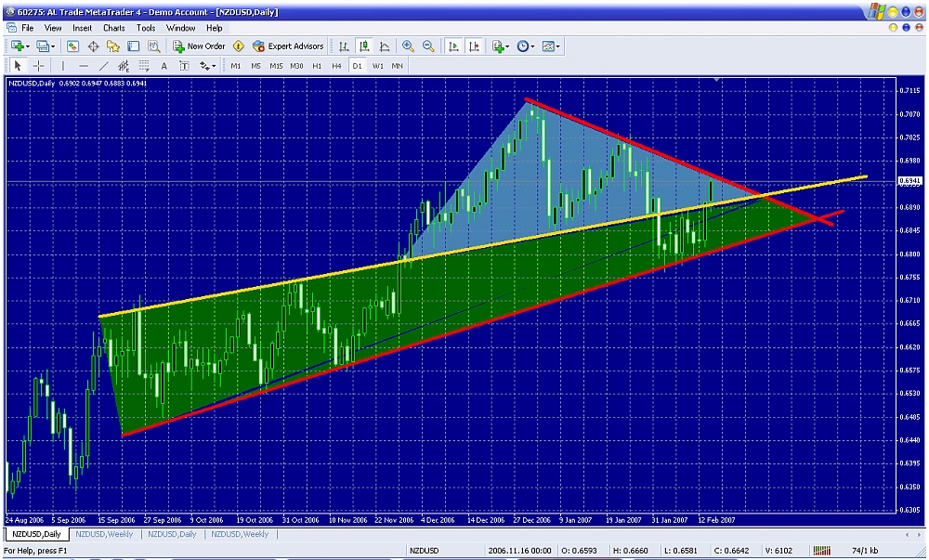929x560 pixels.
Task: Select the horizontal line drawing tool
Action: 84,66
